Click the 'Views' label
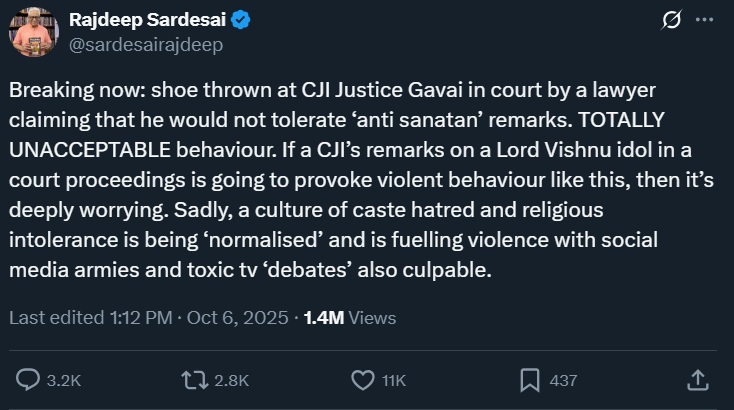Image resolution: width=734 pixels, height=410 pixels. pyautogui.click(x=372, y=317)
